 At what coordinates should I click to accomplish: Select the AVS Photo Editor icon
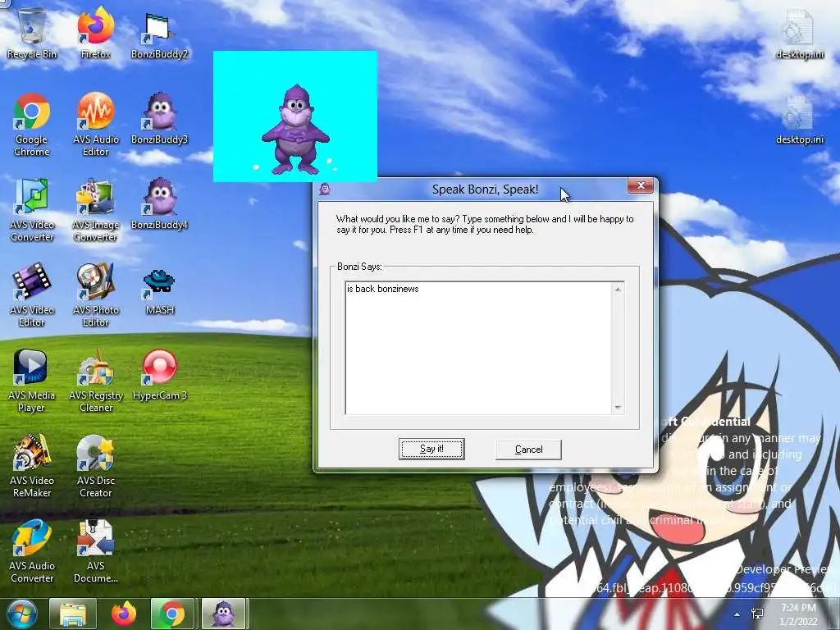click(x=96, y=294)
